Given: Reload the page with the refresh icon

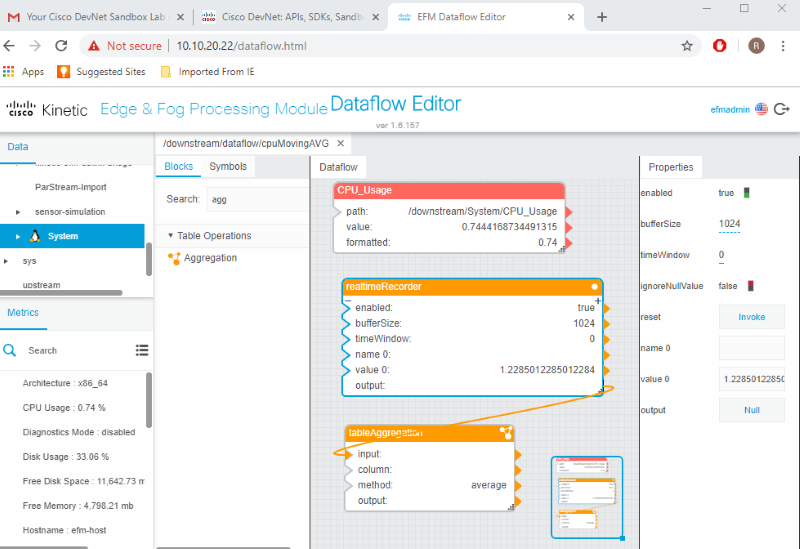Looking at the screenshot, I should click(61, 46).
